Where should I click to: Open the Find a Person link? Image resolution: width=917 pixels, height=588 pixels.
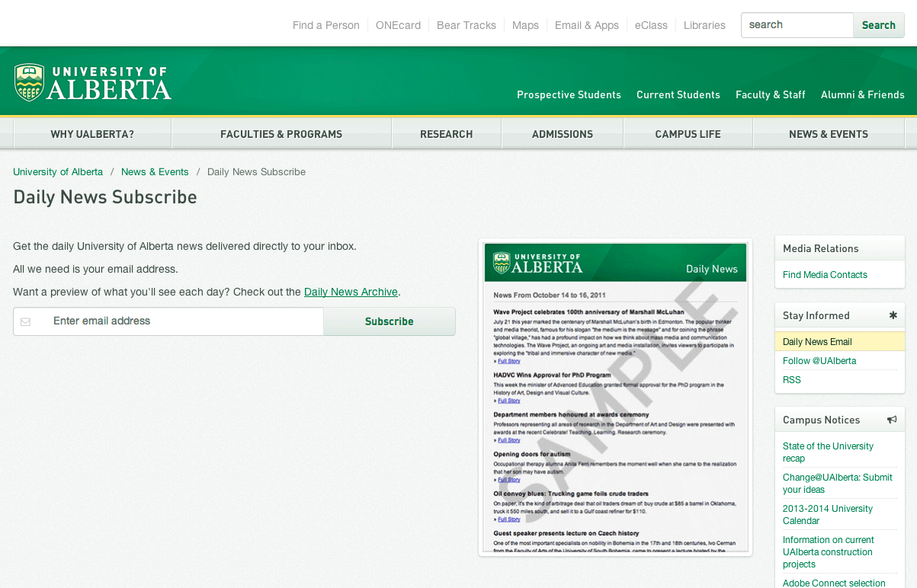[x=325, y=25]
